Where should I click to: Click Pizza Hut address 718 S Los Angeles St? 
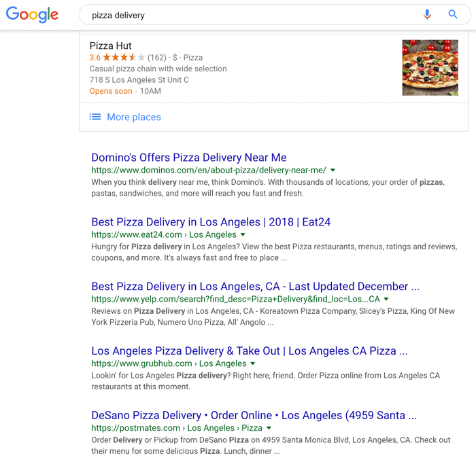139,79
